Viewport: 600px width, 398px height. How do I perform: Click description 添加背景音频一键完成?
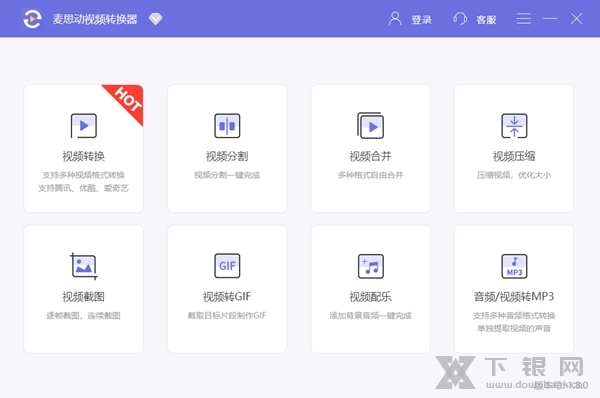[370, 316]
